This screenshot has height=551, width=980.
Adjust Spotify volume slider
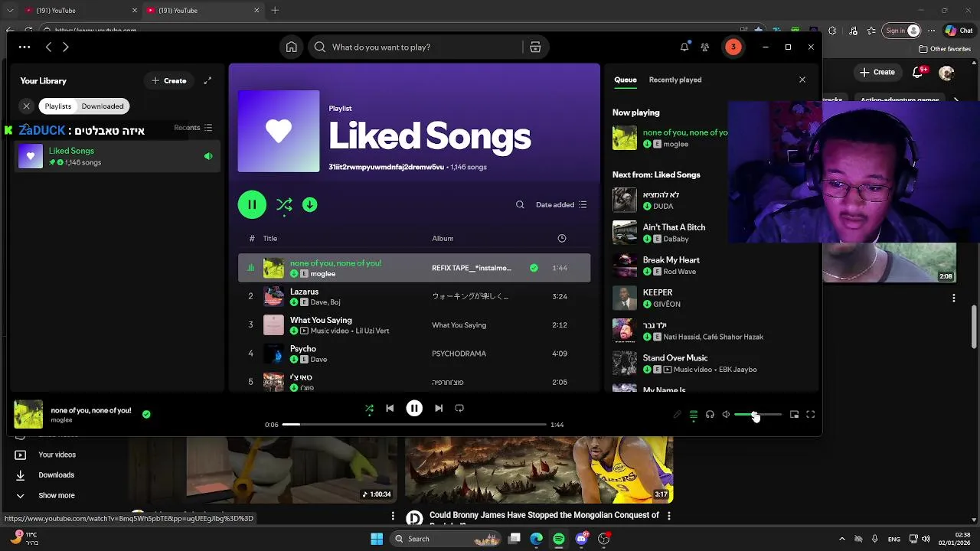point(758,415)
